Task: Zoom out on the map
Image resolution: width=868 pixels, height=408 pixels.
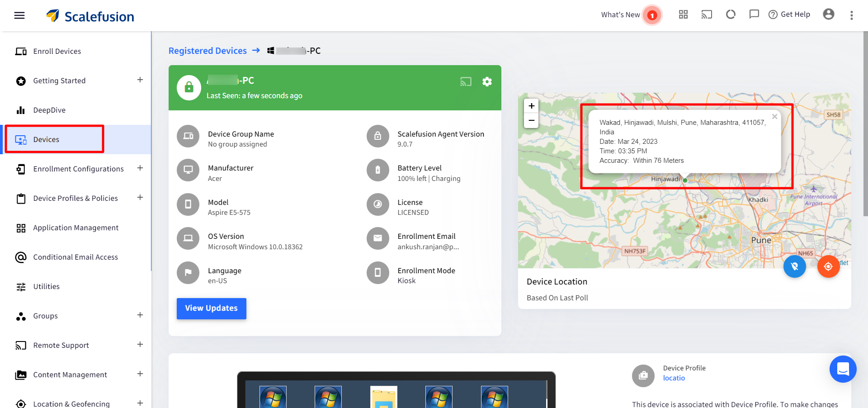Action: pos(531,120)
